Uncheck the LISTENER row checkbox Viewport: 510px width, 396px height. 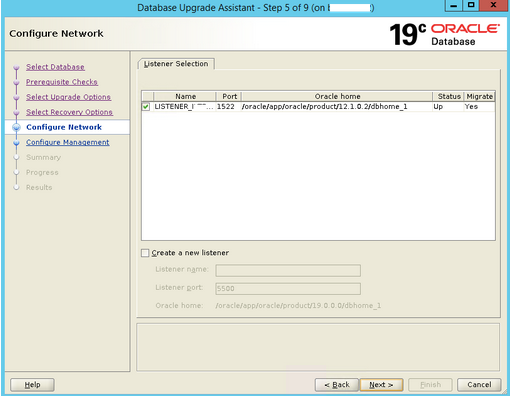(x=146, y=107)
